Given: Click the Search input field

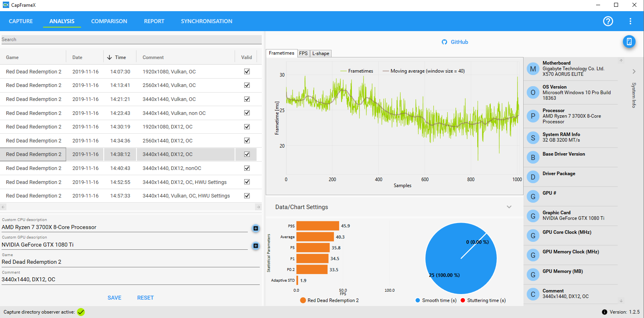Looking at the screenshot, I should coord(131,40).
